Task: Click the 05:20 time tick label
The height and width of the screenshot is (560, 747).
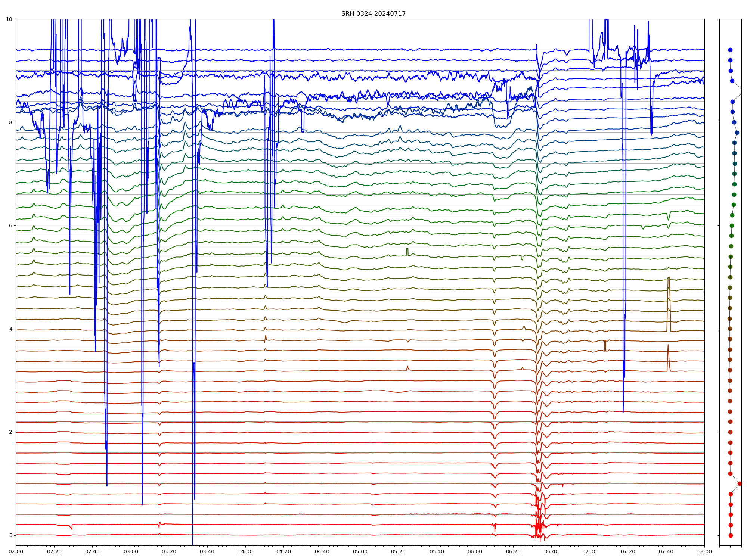Action: [x=399, y=551]
